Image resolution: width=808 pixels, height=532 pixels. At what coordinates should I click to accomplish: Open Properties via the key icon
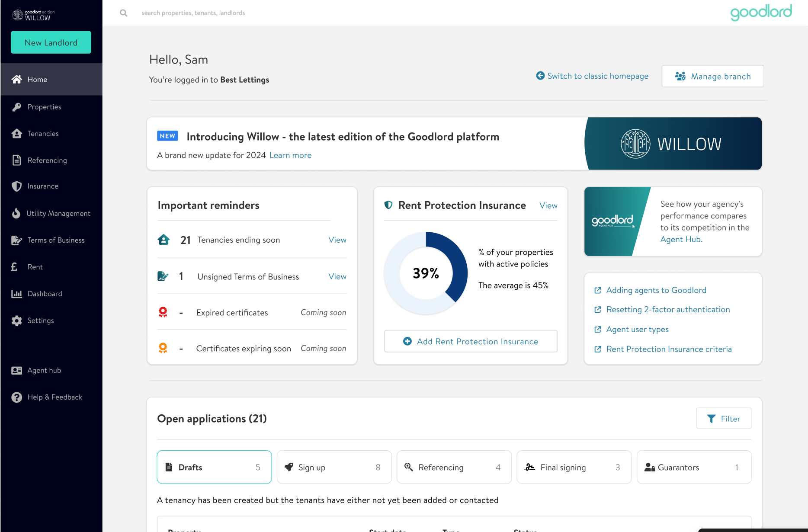[x=17, y=107]
